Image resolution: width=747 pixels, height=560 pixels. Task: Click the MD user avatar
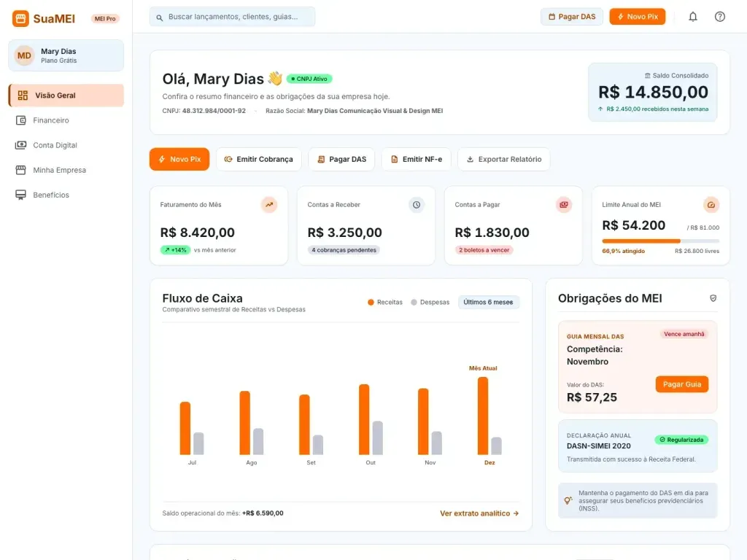[24, 55]
